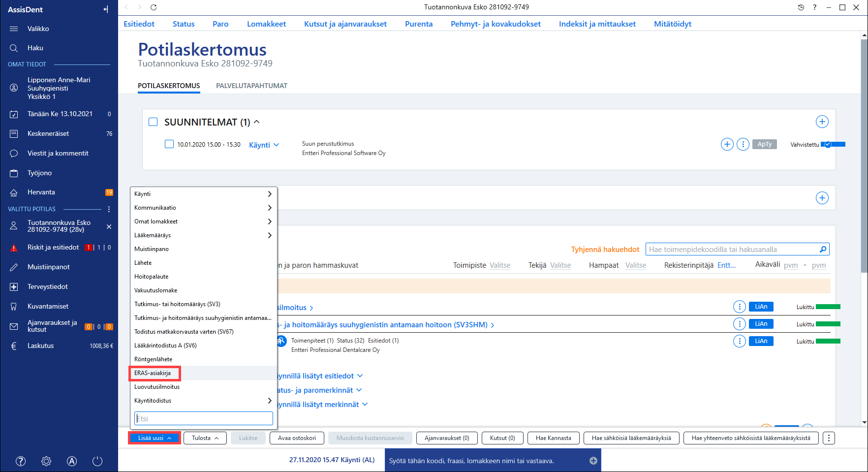Expand the Lääkemääräys submenu arrow
The image size is (868, 472).
click(x=270, y=235)
